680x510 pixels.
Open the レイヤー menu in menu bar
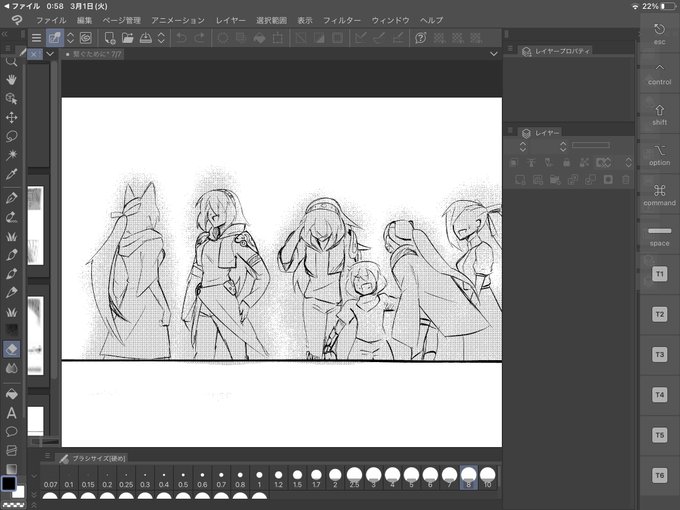(231, 20)
